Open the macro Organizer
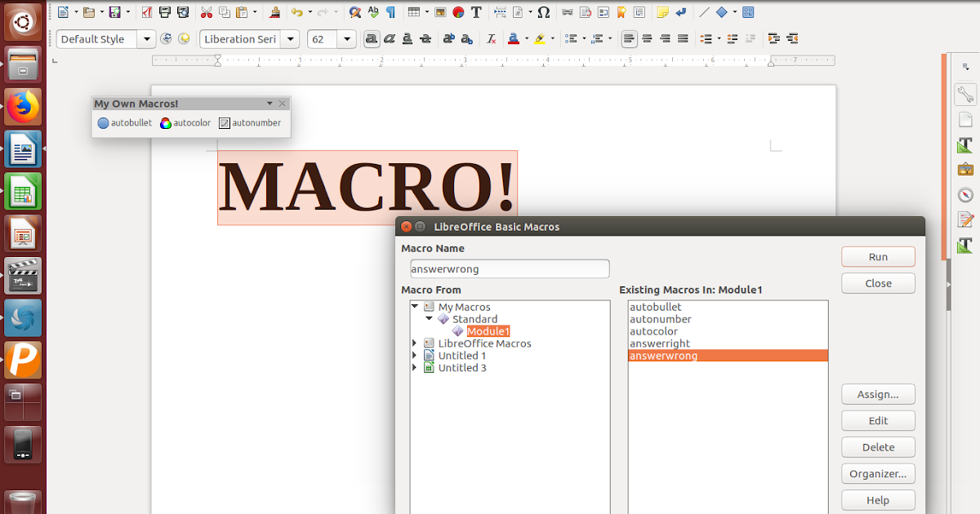The image size is (980, 514). 878,473
